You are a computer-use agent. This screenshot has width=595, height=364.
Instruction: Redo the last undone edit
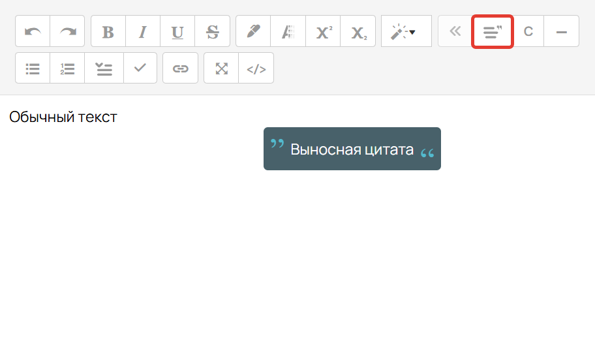pyautogui.click(x=67, y=31)
